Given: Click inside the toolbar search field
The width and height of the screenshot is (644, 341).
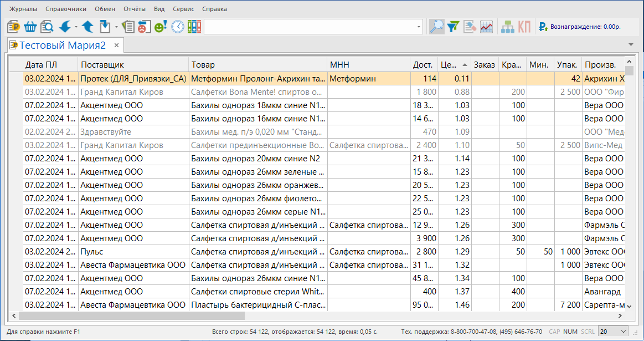Looking at the screenshot, I should 310,27.
